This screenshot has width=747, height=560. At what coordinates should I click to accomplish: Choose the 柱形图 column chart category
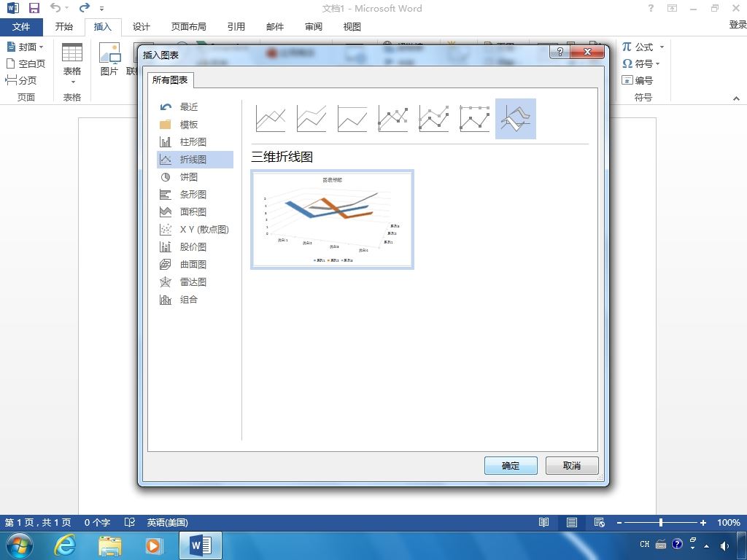[x=195, y=142]
